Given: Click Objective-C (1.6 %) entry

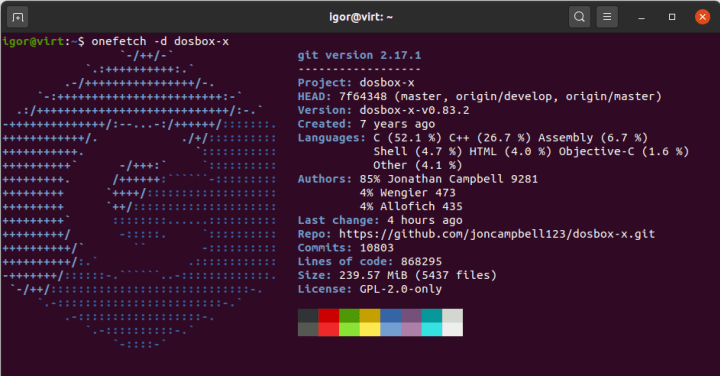Looking at the screenshot, I should (x=624, y=152).
